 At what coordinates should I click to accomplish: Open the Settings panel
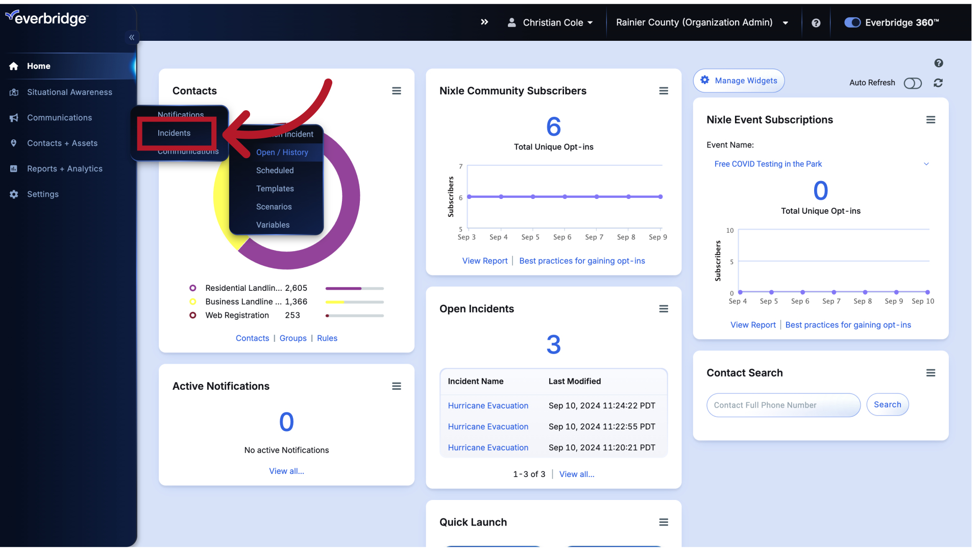coord(42,194)
